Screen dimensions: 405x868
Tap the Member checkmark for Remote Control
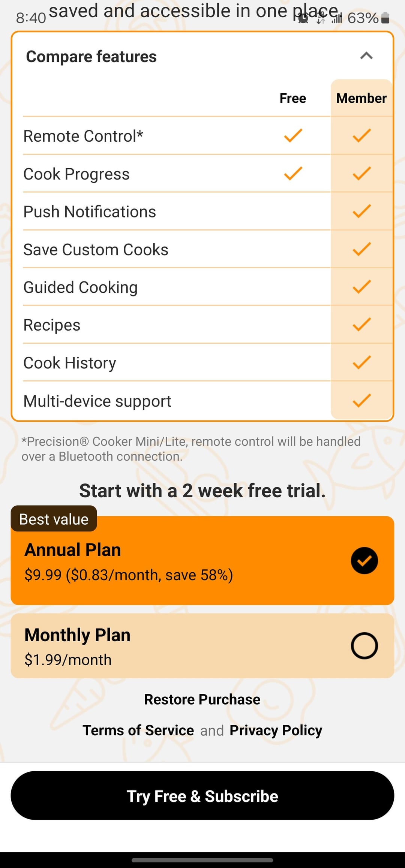[x=361, y=136]
